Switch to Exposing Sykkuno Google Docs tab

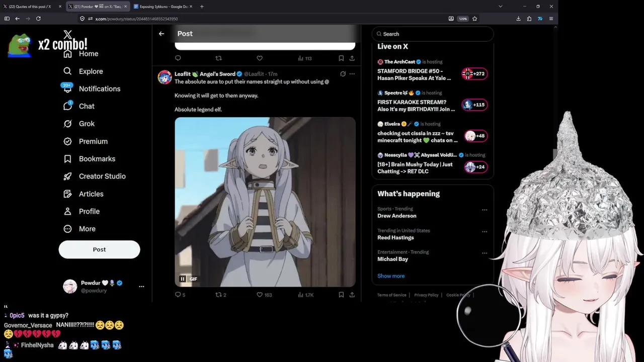click(x=163, y=7)
